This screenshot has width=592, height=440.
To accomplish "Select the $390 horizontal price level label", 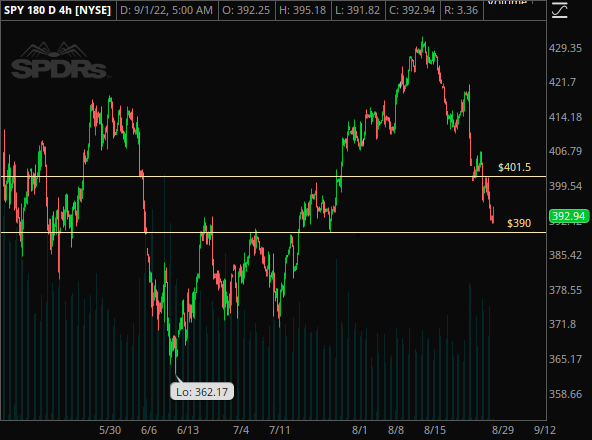I will coord(519,223).
